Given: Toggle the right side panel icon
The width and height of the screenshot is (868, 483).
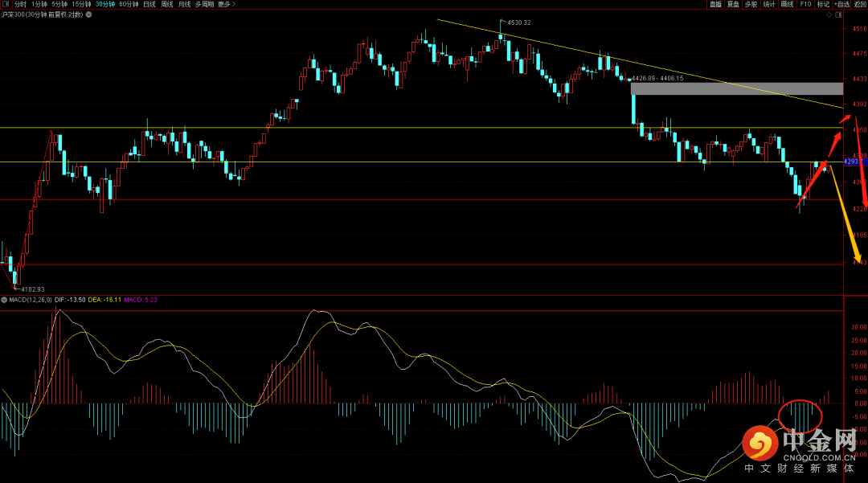Looking at the screenshot, I should [838, 15].
